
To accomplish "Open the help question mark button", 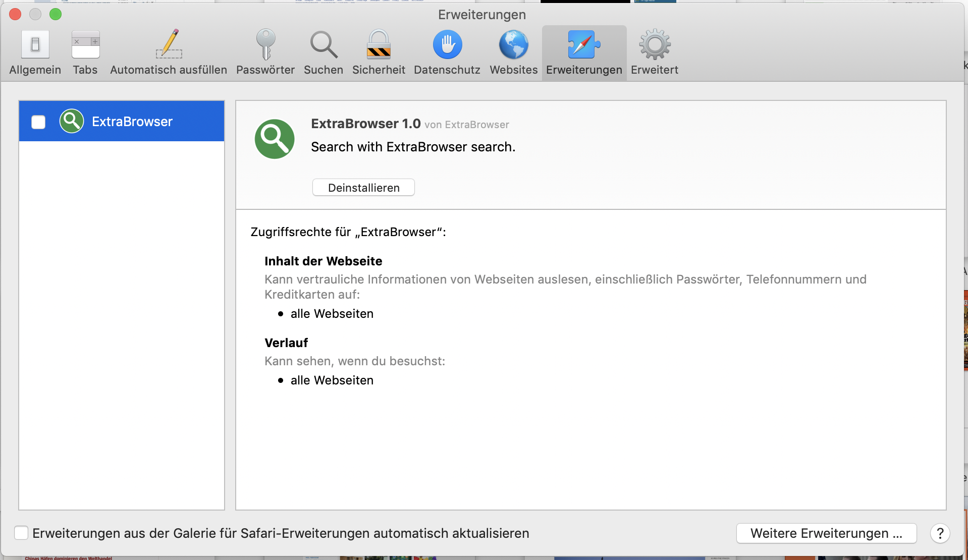I will [x=940, y=533].
